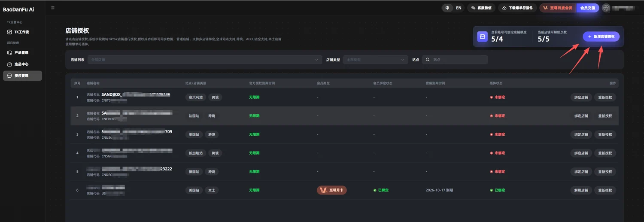Click 重新授权 in the 美国站 跨境 row
Image resolution: width=644 pixels, height=222 pixels.
coord(605,134)
